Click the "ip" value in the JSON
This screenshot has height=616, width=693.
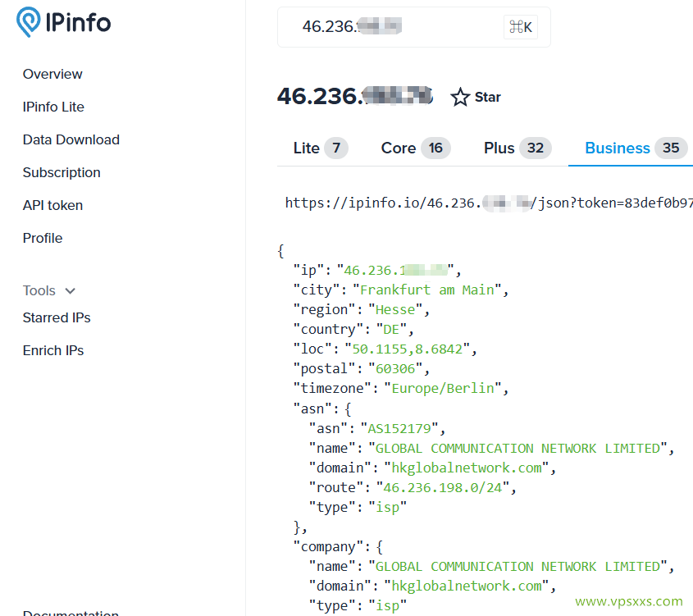coord(395,270)
